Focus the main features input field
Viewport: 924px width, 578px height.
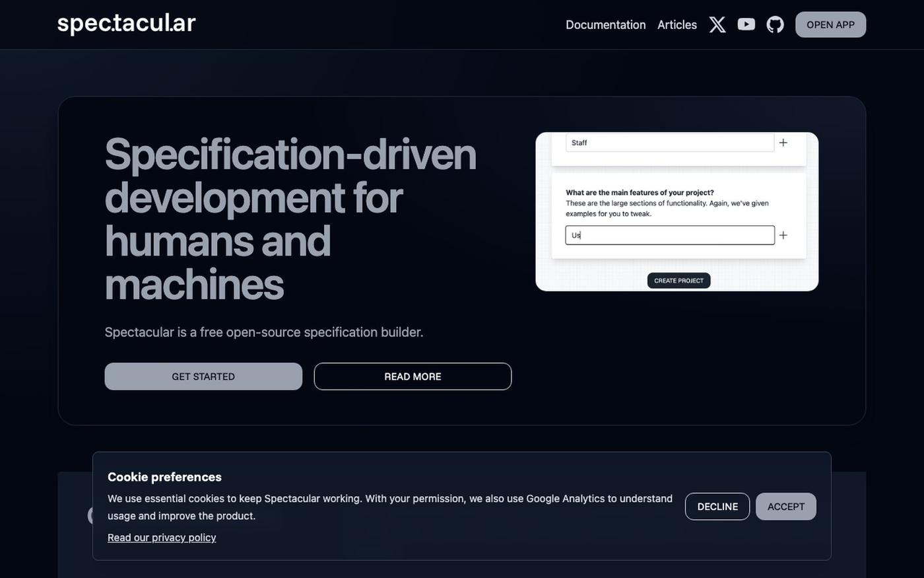tap(670, 235)
